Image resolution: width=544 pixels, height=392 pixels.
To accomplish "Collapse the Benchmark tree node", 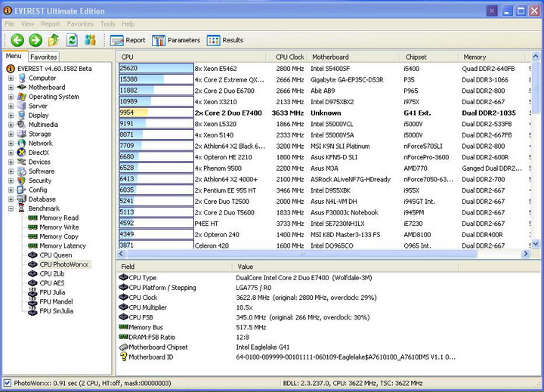I will click(x=11, y=208).
